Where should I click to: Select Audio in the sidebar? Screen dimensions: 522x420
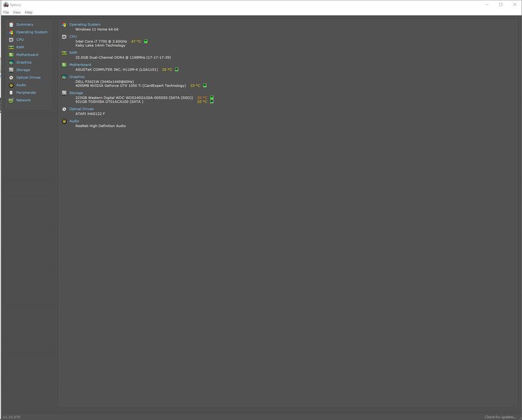(x=21, y=85)
